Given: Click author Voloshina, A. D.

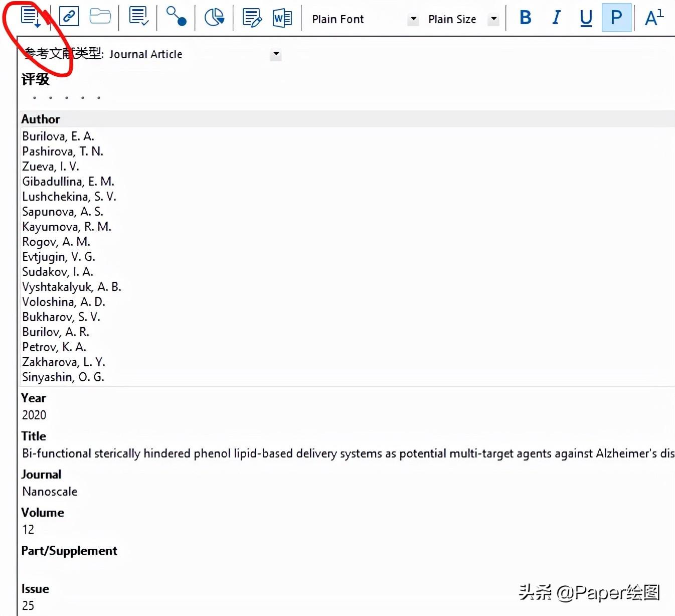Looking at the screenshot, I should click(x=64, y=302).
